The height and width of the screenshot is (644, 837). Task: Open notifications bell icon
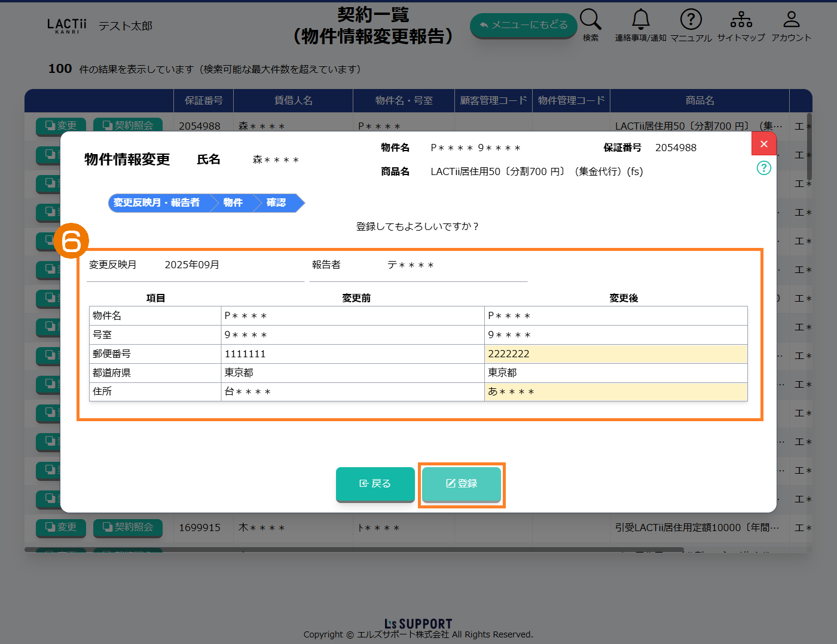[x=640, y=20]
